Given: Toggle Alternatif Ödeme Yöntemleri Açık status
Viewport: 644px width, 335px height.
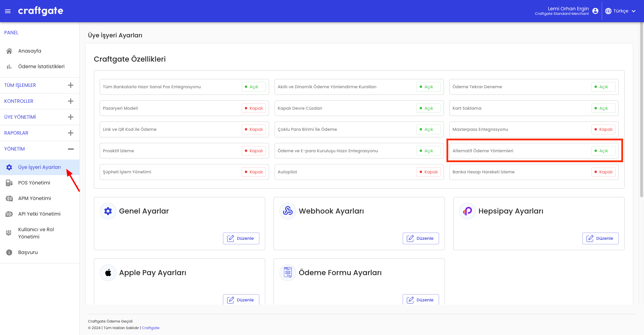Looking at the screenshot, I should 603,151.
